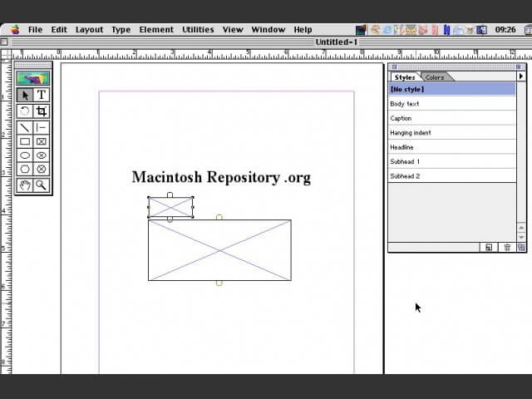This screenshot has width=532, height=399.
Task: Open the Type menu
Action: (x=121, y=30)
